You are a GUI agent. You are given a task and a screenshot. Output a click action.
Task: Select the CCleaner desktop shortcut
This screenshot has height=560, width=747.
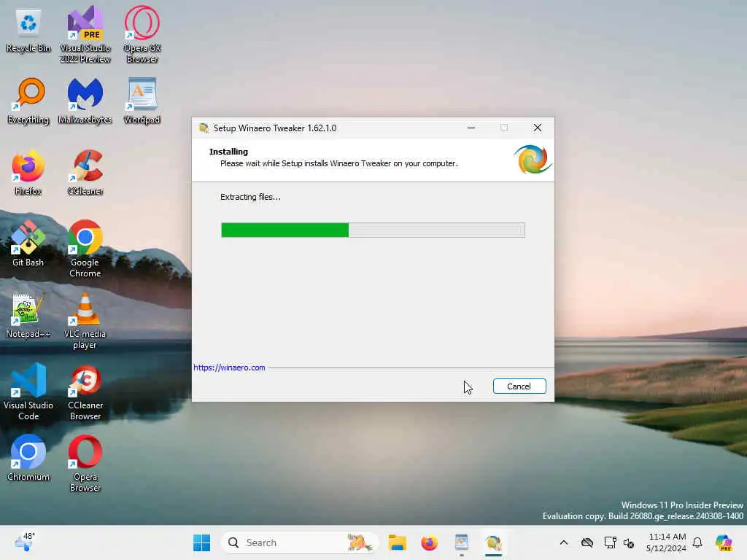pyautogui.click(x=85, y=173)
